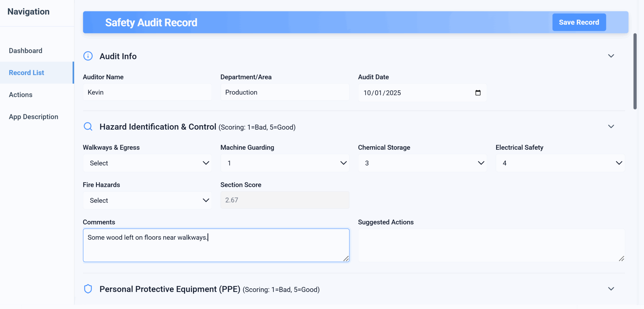Click the Navigation heading
This screenshot has width=644, height=309.
(x=28, y=12)
